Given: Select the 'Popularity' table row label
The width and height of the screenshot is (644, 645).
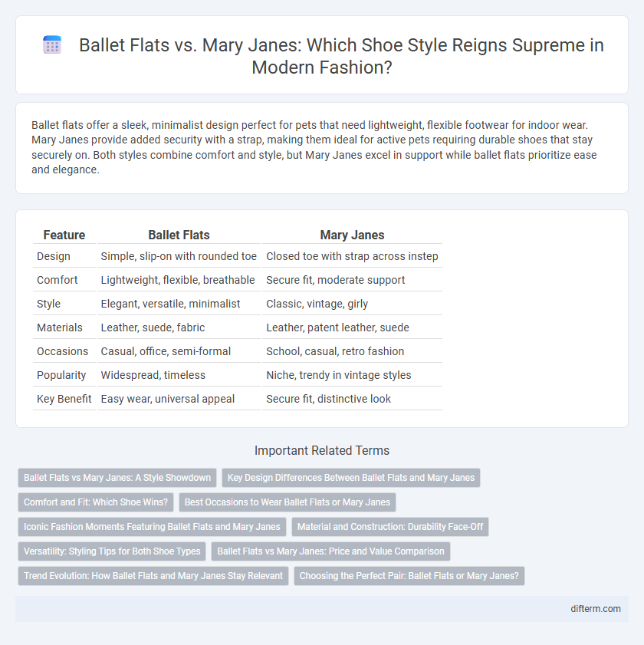Looking at the screenshot, I should [x=61, y=375].
